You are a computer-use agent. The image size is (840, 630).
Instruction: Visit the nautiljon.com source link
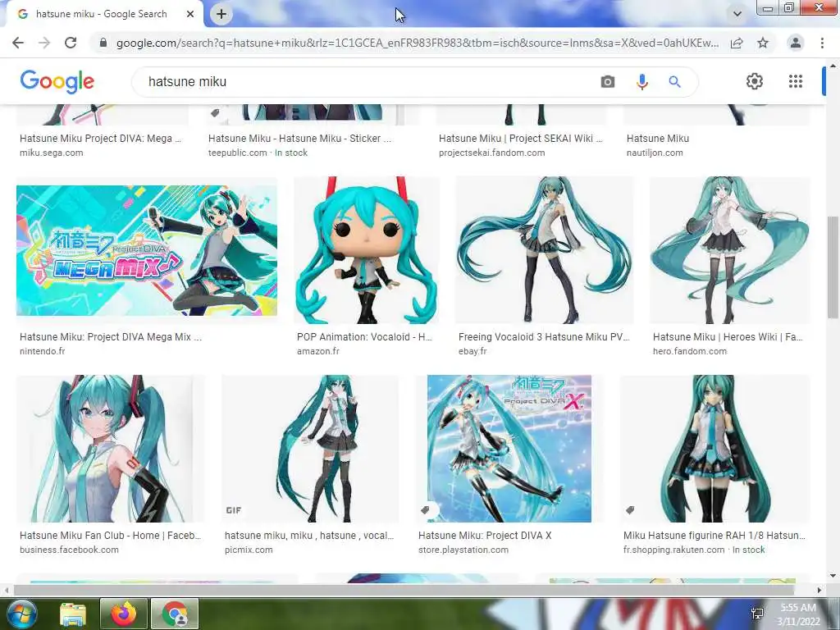point(655,153)
